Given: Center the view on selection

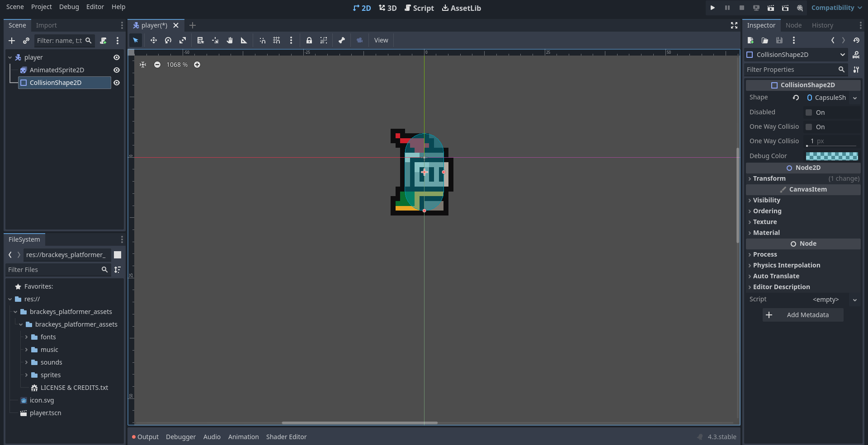Looking at the screenshot, I should 143,65.
